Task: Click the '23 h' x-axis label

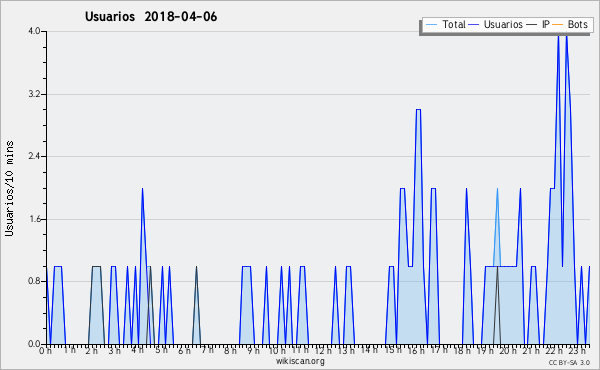Action: tap(577, 350)
